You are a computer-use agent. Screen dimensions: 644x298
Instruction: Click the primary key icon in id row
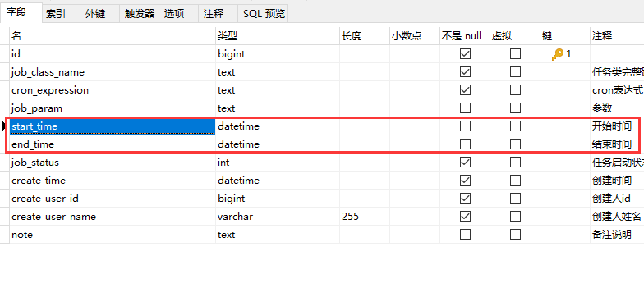coord(557,54)
